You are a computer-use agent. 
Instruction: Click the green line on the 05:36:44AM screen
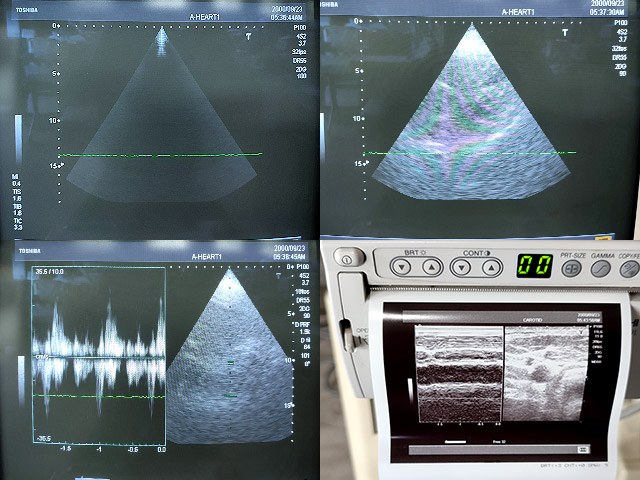click(x=160, y=155)
